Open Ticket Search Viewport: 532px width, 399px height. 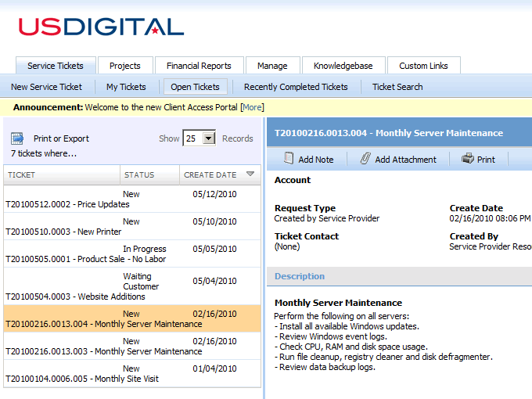[397, 87]
